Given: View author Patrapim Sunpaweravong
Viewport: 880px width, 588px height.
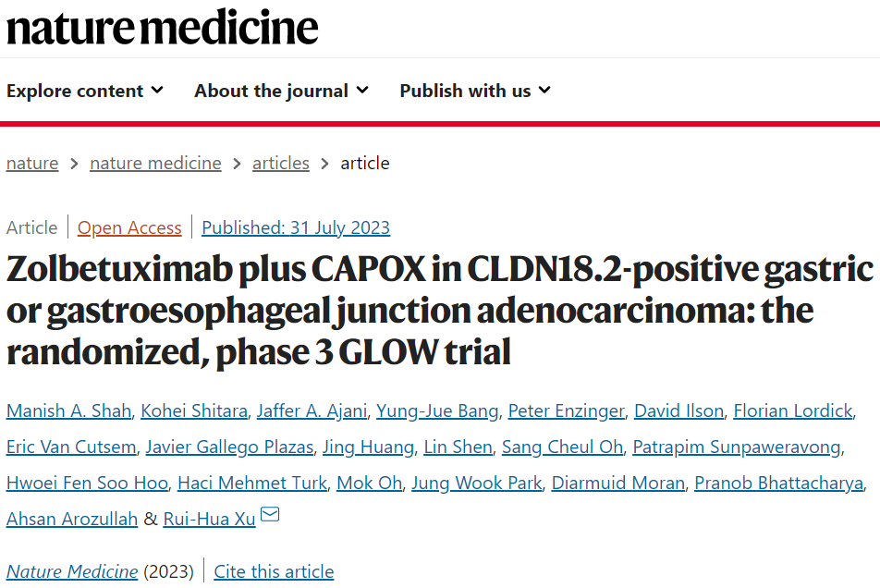Looking at the screenshot, I should pyautogui.click(x=737, y=447).
